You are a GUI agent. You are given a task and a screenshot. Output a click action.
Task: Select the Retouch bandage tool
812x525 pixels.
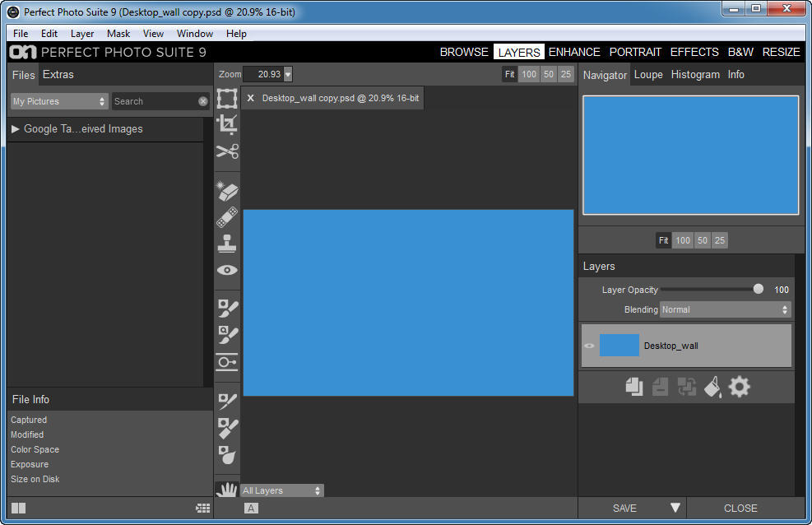227,217
